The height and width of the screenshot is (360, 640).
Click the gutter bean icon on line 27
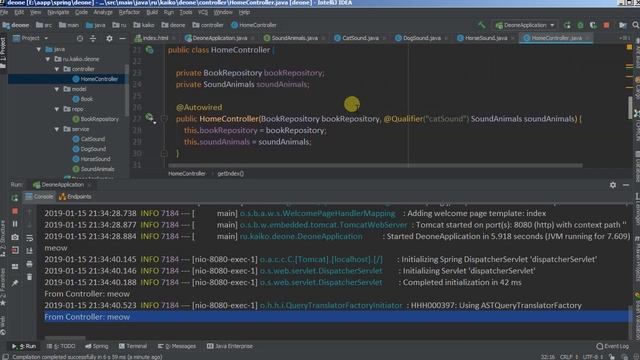tap(149, 118)
